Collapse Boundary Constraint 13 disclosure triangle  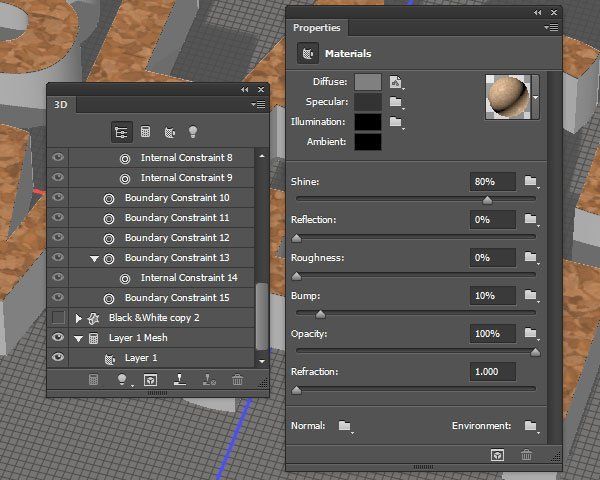pos(94,259)
